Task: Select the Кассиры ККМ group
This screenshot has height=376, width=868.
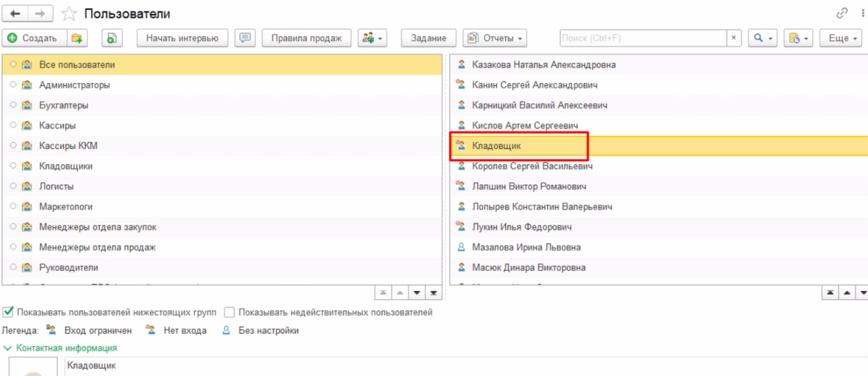Action: 222,146
